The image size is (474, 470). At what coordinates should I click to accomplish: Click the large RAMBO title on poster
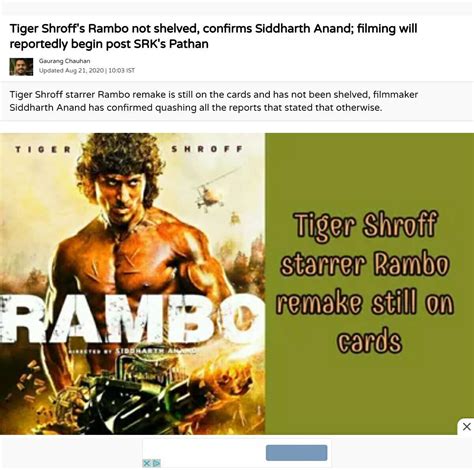(130, 318)
